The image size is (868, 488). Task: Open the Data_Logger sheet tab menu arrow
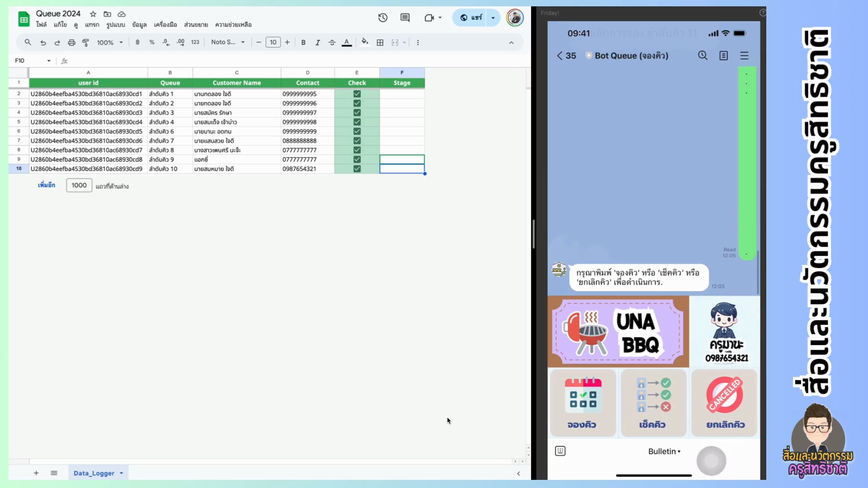[x=122, y=473]
